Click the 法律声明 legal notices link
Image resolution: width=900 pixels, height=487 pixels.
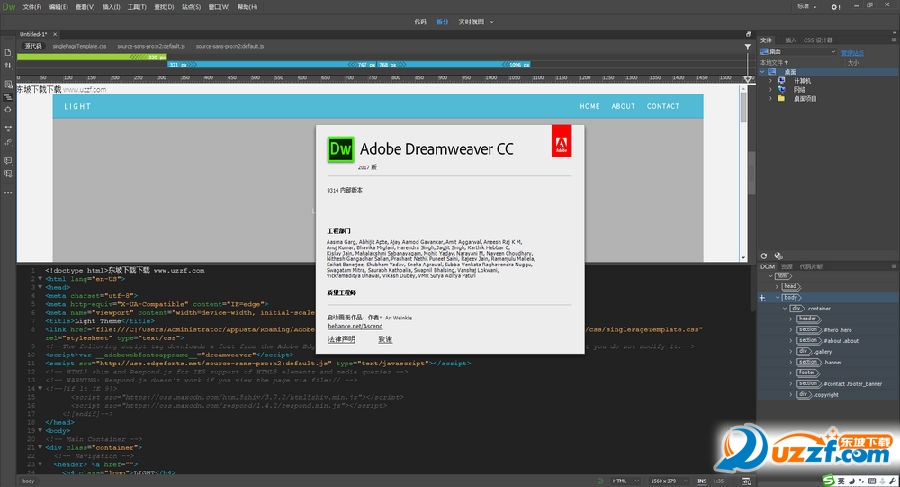pos(342,339)
